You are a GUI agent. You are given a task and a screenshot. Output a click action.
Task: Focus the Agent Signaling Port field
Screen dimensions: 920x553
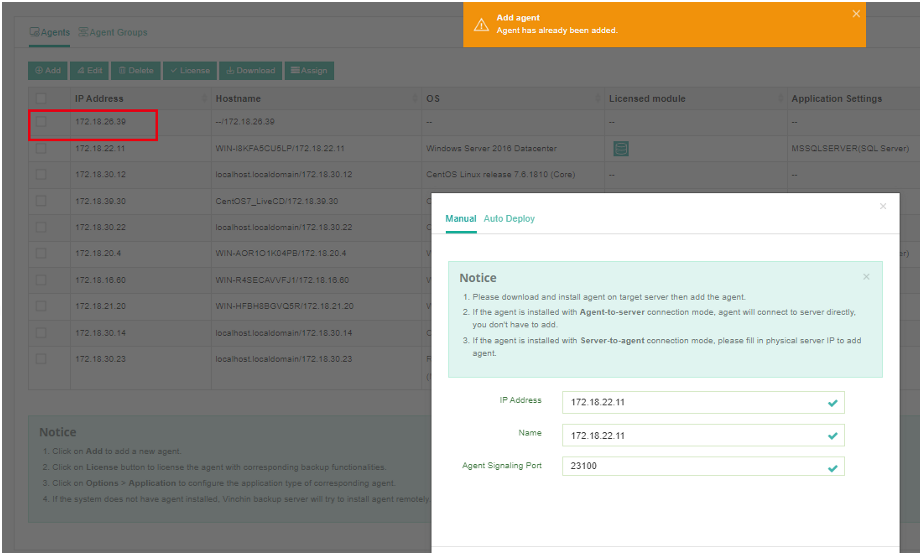tap(693, 466)
